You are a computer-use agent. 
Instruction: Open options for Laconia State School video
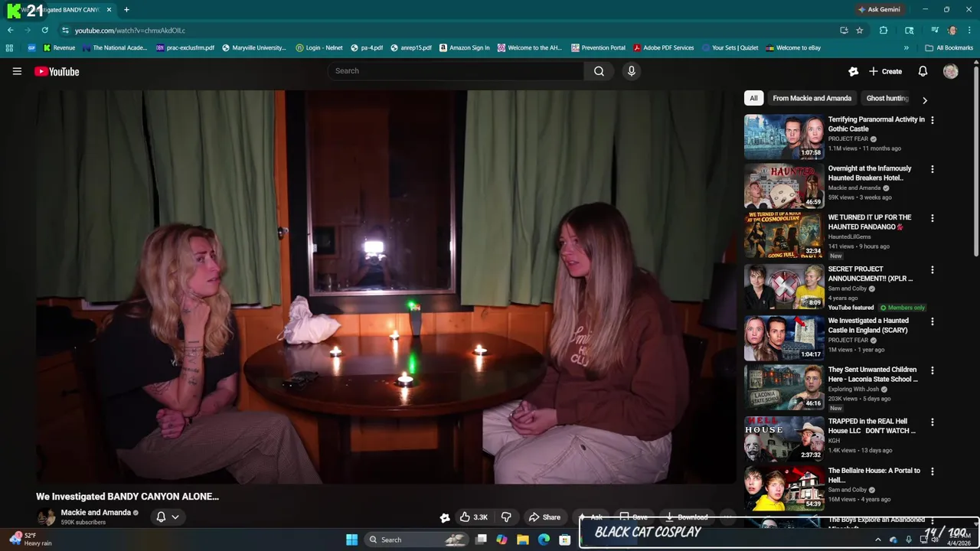932,370
